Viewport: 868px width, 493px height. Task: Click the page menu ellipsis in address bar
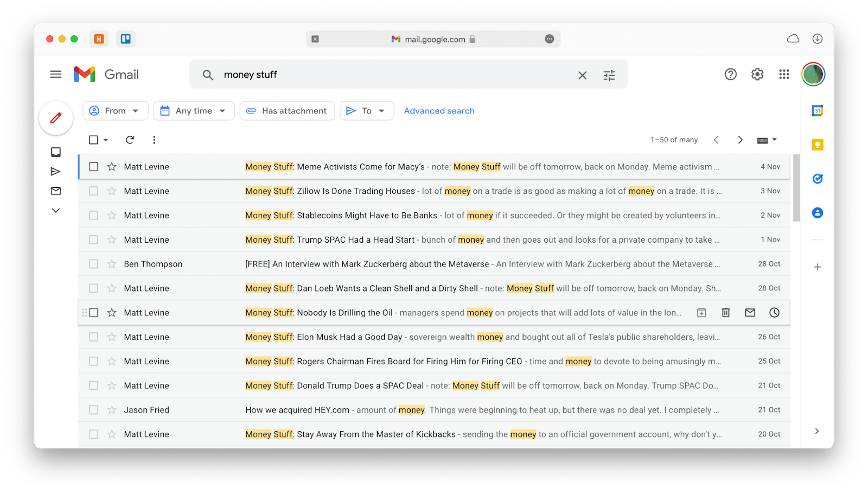pos(550,39)
